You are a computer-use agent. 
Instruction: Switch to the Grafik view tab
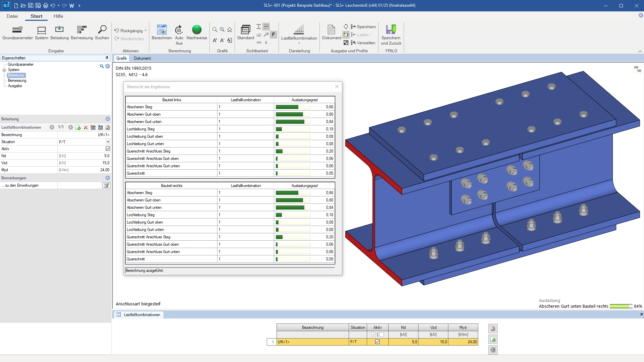[x=121, y=58]
